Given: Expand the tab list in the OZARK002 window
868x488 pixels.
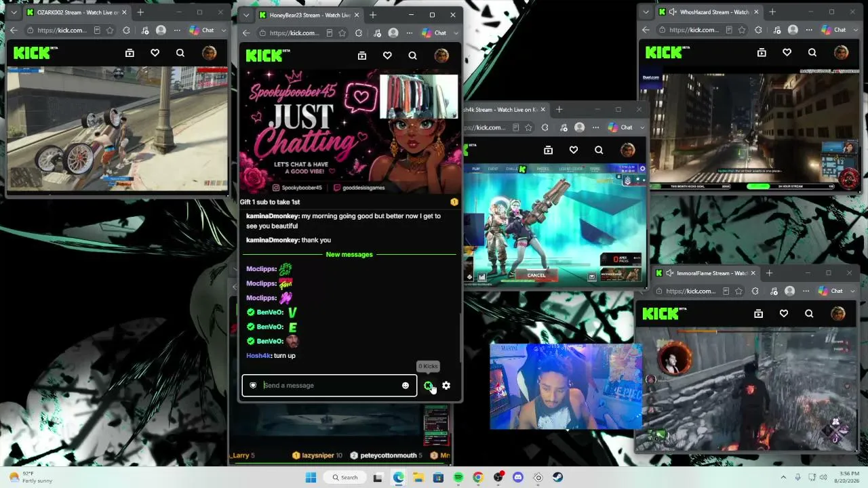Looking at the screenshot, I should [14, 12].
